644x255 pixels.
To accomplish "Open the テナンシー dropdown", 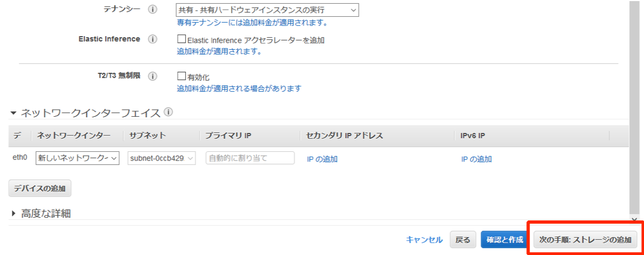I will 267,10.
